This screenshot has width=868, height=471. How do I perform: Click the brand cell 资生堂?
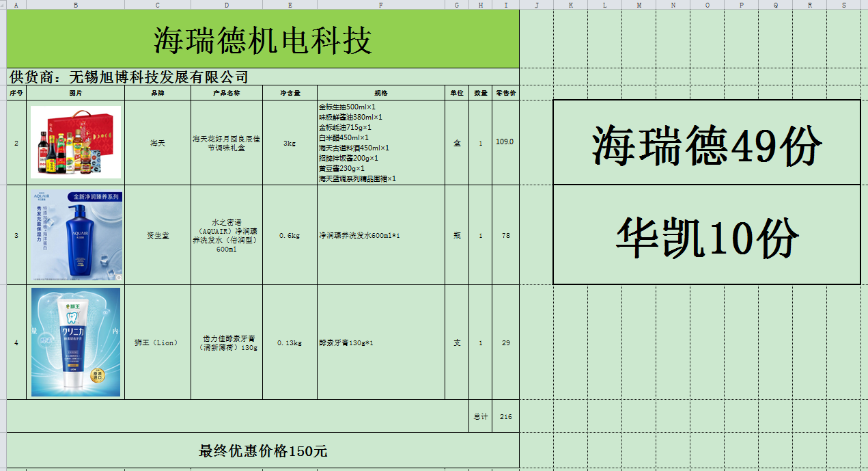pos(158,235)
